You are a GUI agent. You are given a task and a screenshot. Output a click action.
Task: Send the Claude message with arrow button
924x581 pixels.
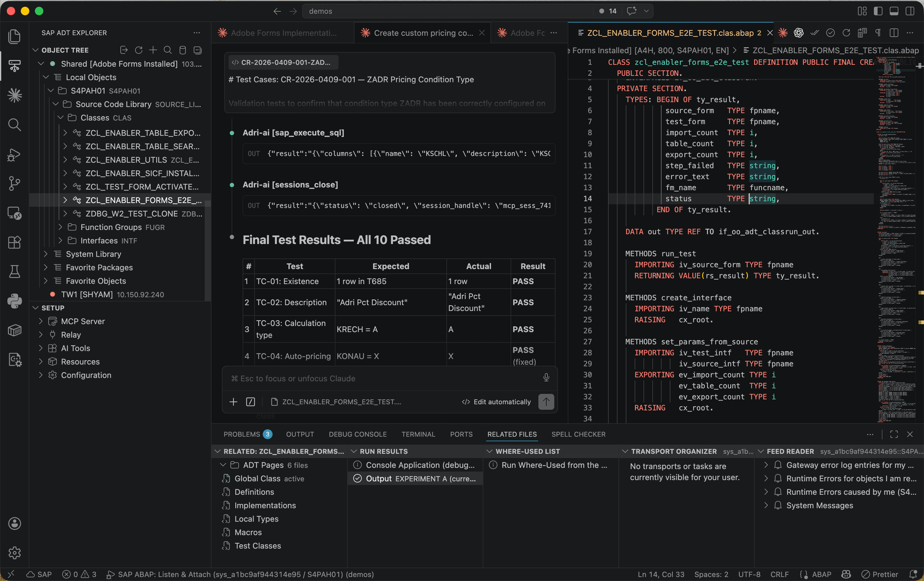(546, 402)
